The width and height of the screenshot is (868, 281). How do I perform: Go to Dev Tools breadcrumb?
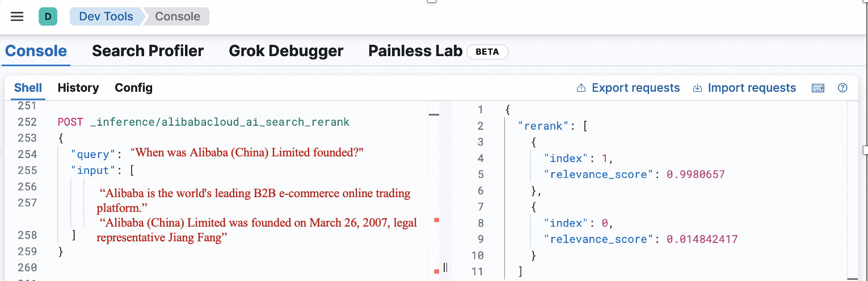coord(106,16)
